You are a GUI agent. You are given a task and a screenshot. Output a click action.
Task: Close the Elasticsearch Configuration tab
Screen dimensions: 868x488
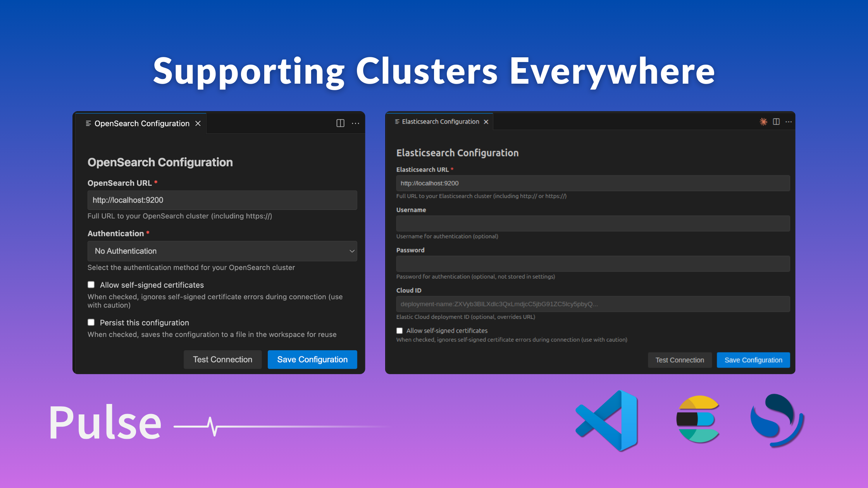pyautogui.click(x=486, y=122)
